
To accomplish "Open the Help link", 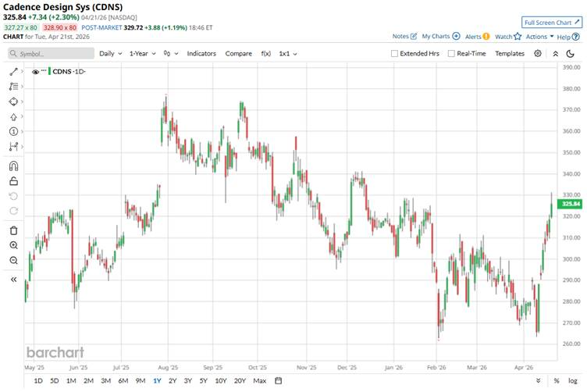I will tap(568, 37).
